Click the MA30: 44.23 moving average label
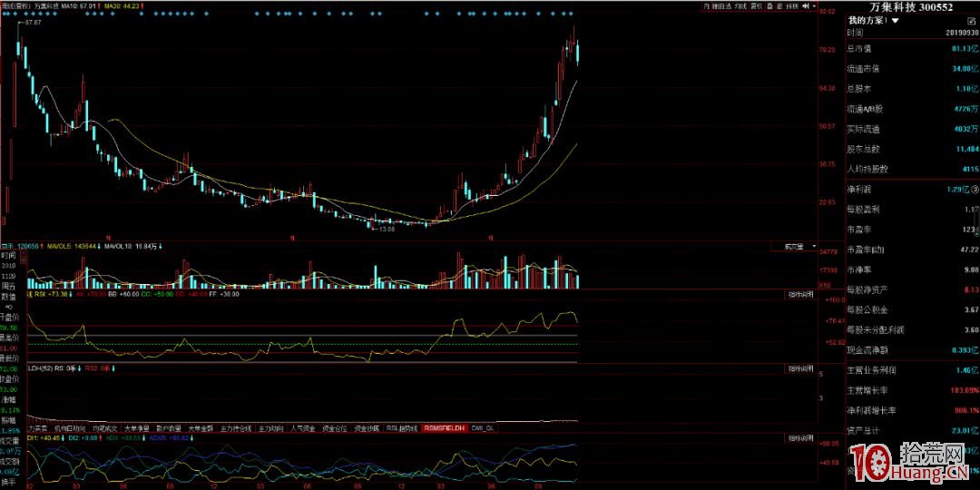 [122, 6]
